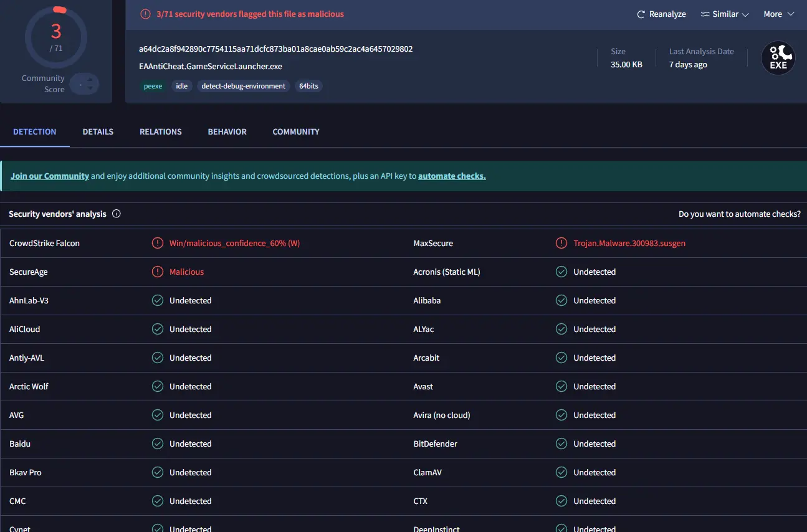Open the Details tab
This screenshot has width=807, height=532.
98,131
